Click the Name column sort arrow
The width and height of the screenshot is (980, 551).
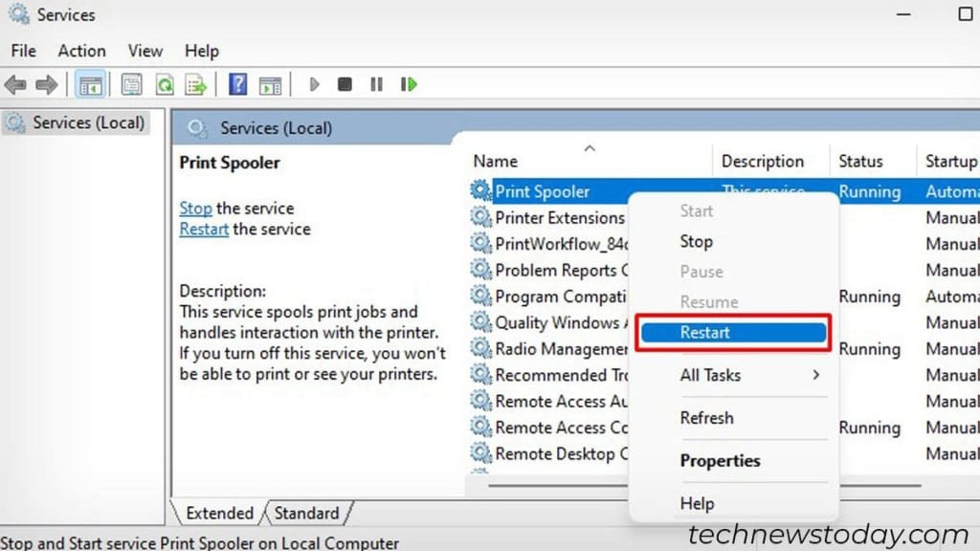(x=590, y=149)
